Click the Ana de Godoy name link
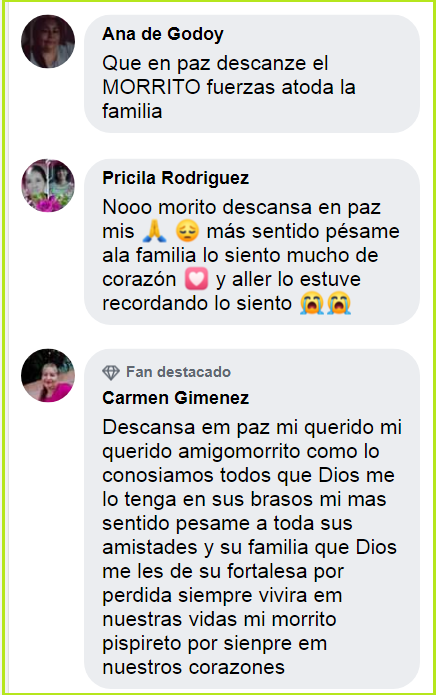 (x=163, y=34)
